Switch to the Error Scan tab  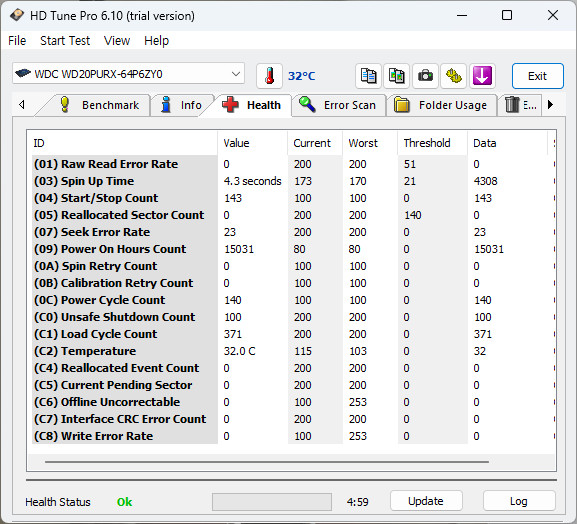[338, 105]
